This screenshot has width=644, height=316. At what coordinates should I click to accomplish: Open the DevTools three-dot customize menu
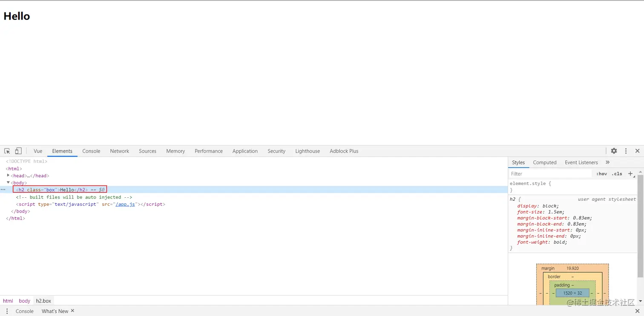click(x=626, y=151)
